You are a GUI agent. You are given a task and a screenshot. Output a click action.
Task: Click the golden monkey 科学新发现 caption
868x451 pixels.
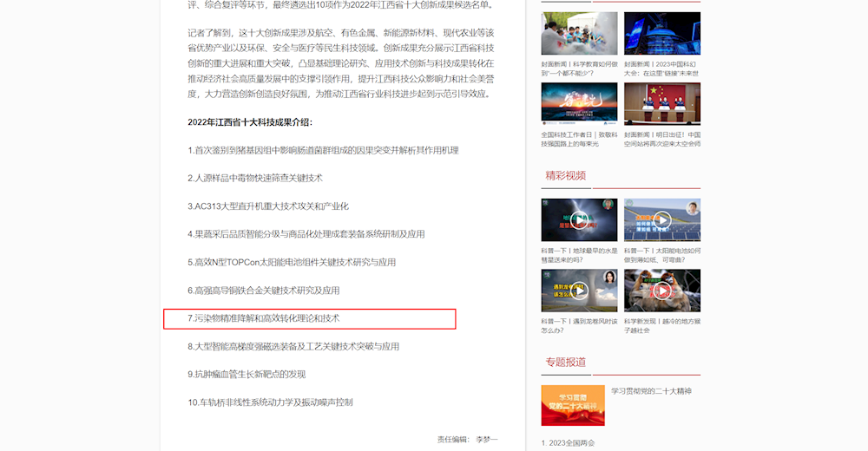(661, 325)
